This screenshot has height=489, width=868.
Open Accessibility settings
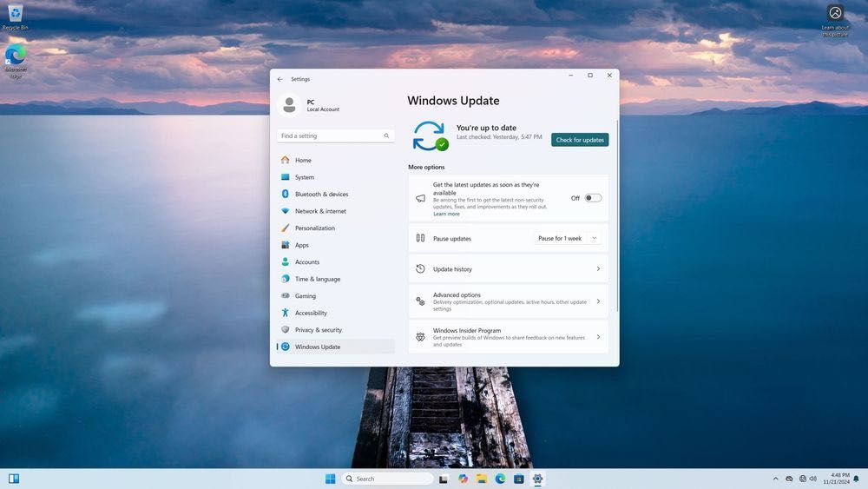coord(335,313)
